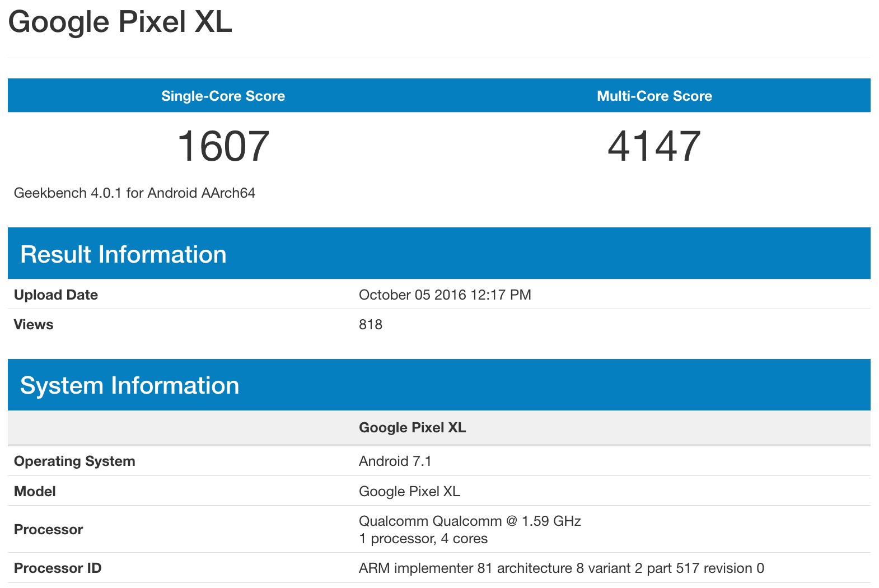Click the Android 7.1 value
This screenshot has height=588, width=879.
click(x=395, y=461)
